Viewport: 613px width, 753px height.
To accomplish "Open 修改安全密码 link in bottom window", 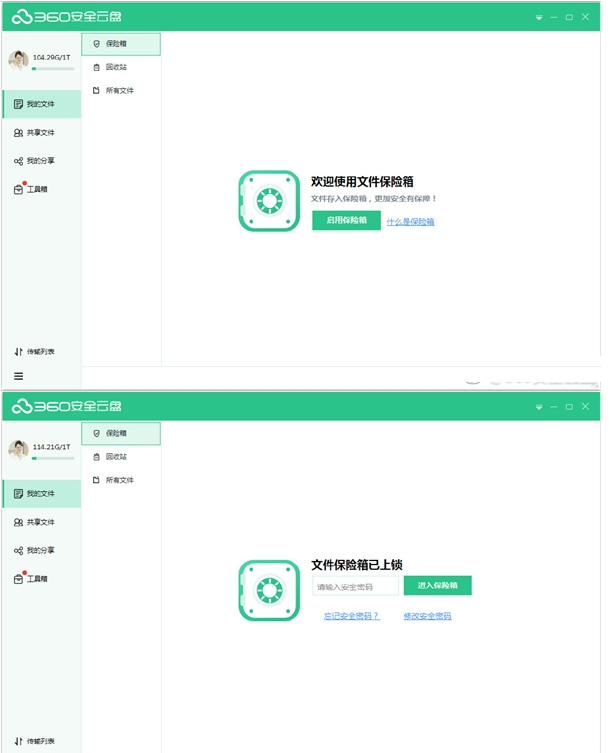I will tap(427, 616).
